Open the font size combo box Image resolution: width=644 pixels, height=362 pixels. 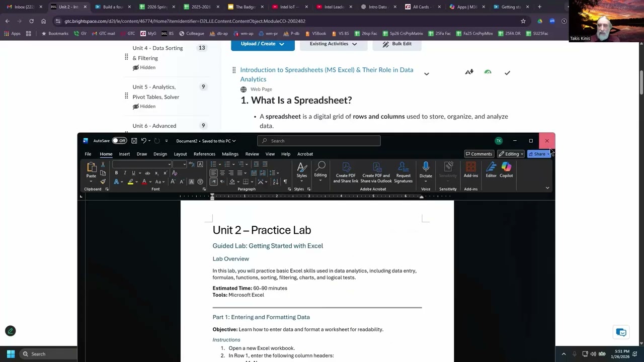tap(180, 164)
